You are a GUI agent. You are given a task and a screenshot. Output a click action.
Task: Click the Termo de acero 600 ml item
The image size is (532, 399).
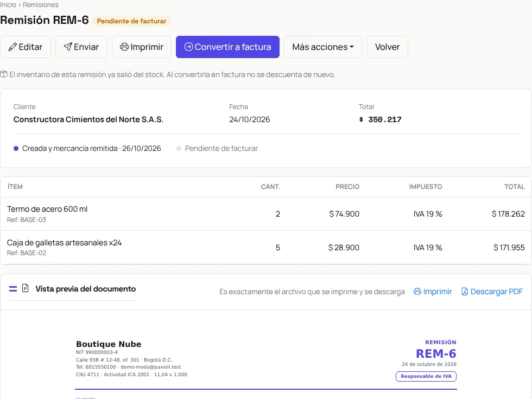click(x=47, y=209)
